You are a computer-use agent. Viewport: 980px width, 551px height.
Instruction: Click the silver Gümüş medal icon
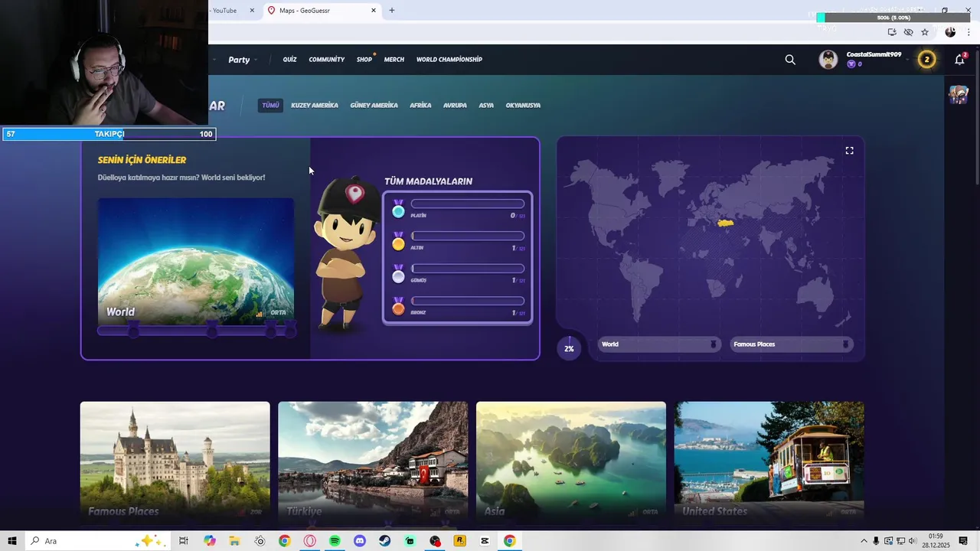[x=398, y=274]
